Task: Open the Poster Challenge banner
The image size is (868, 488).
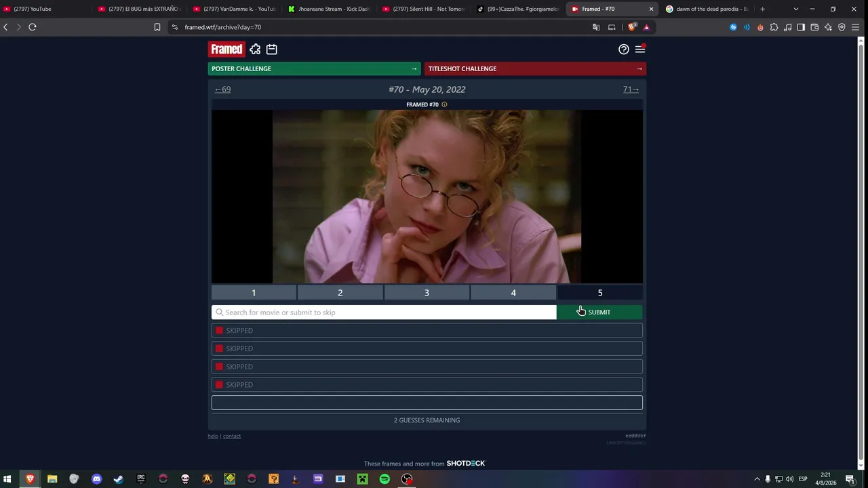Action: 315,68
